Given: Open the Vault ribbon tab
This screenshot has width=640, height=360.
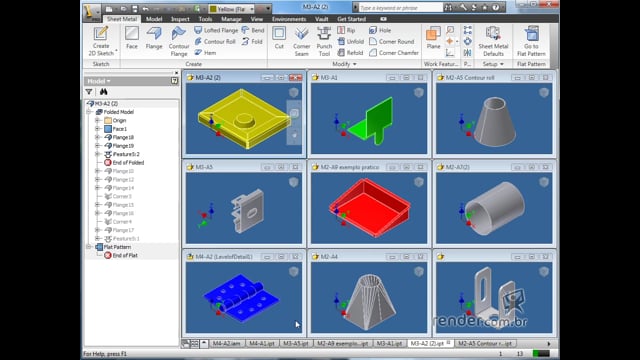Looking at the screenshot, I should click(x=322, y=19).
